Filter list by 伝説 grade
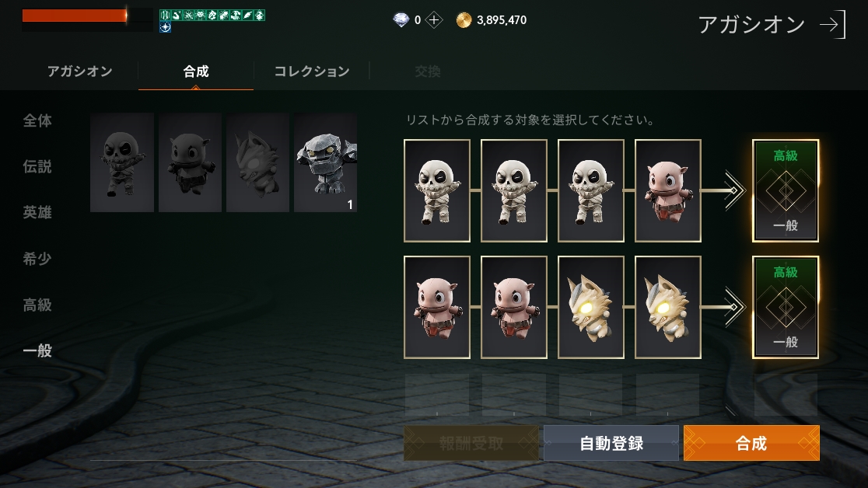The height and width of the screenshot is (488, 868). pyautogui.click(x=37, y=166)
